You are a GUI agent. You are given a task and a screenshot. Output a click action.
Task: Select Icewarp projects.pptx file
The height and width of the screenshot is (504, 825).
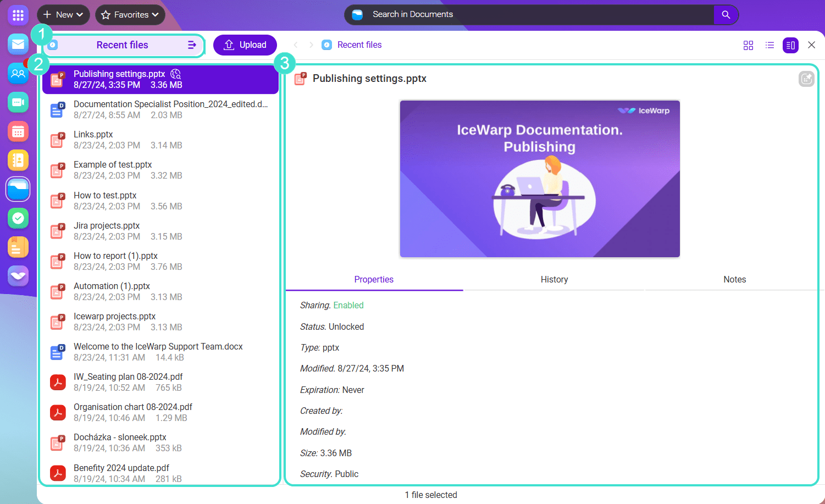point(160,322)
